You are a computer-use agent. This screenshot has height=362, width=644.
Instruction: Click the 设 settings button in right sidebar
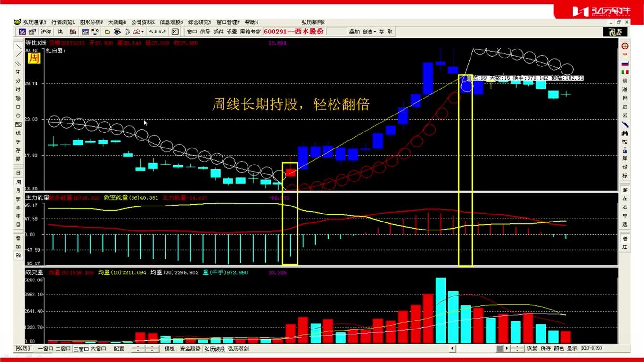tap(625, 167)
